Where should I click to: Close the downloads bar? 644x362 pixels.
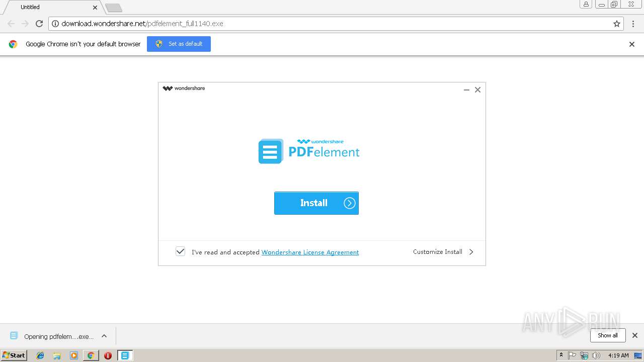click(x=635, y=335)
